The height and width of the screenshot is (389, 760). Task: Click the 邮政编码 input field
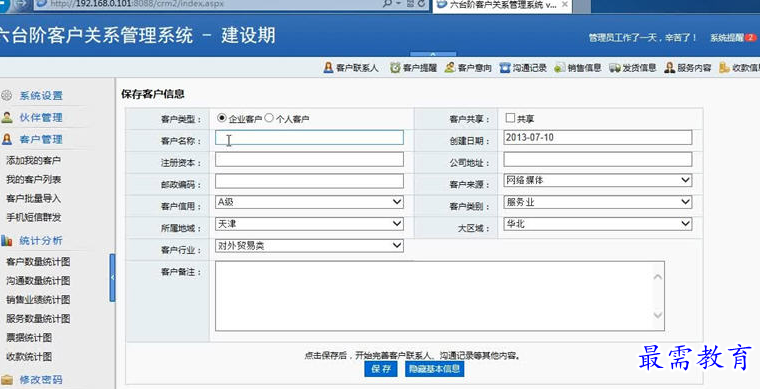point(309,181)
